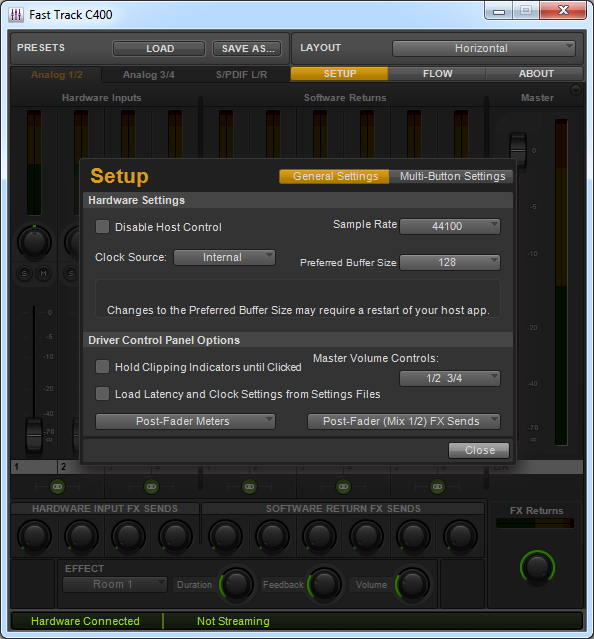Click the hardware input channel 1 fader handle

[34, 435]
